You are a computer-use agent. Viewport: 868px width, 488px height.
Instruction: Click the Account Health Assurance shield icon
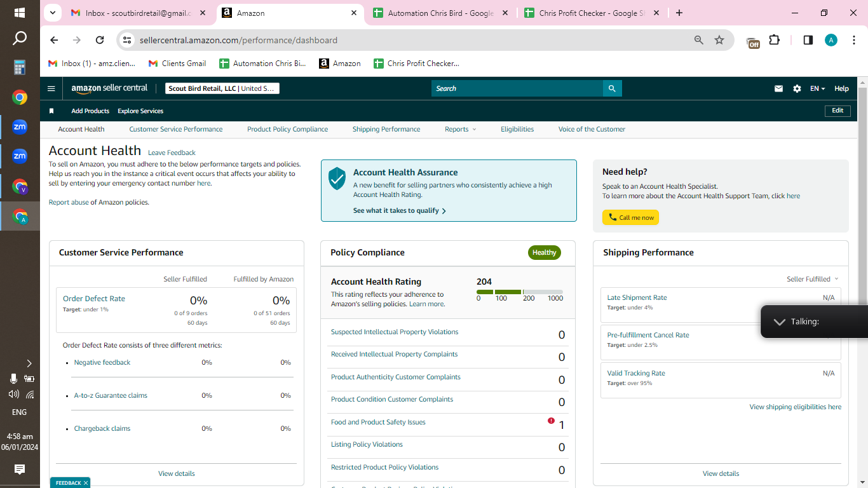[x=337, y=179]
